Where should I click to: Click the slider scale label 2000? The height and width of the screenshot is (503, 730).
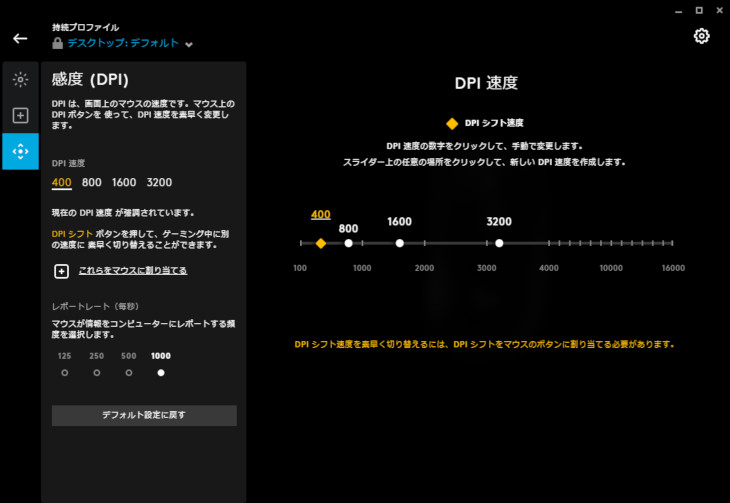pos(424,268)
